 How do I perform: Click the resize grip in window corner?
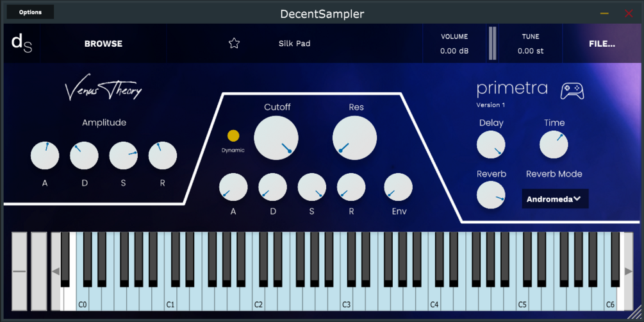[x=634, y=312]
